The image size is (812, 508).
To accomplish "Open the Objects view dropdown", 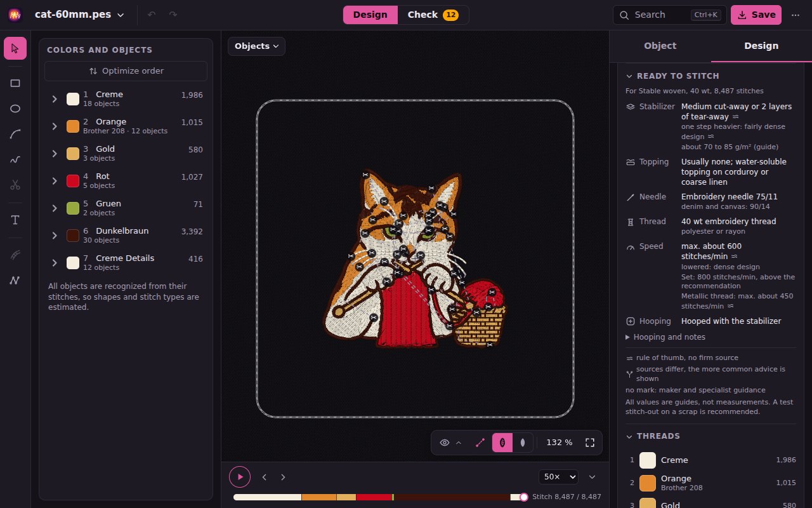I will (x=256, y=46).
